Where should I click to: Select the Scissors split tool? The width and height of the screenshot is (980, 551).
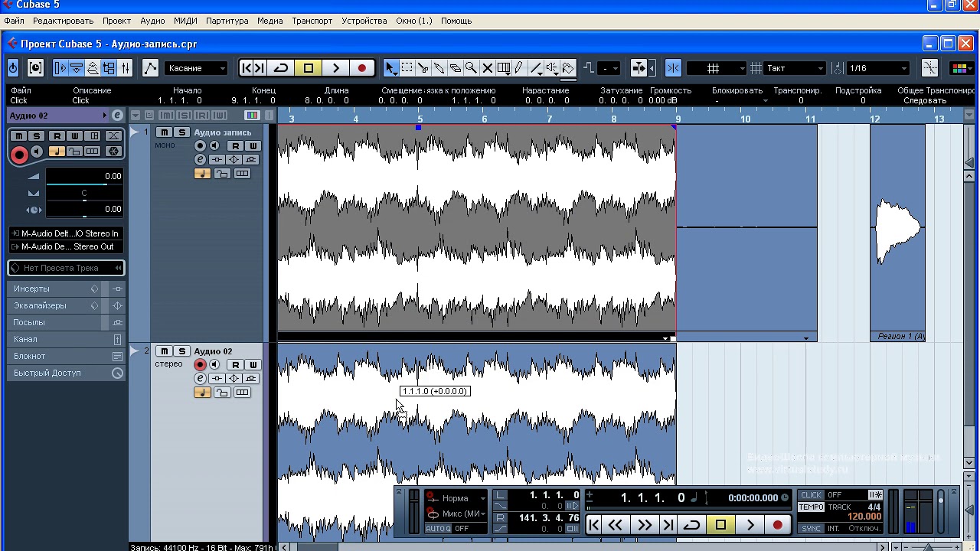pyautogui.click(x=423, y=68)
